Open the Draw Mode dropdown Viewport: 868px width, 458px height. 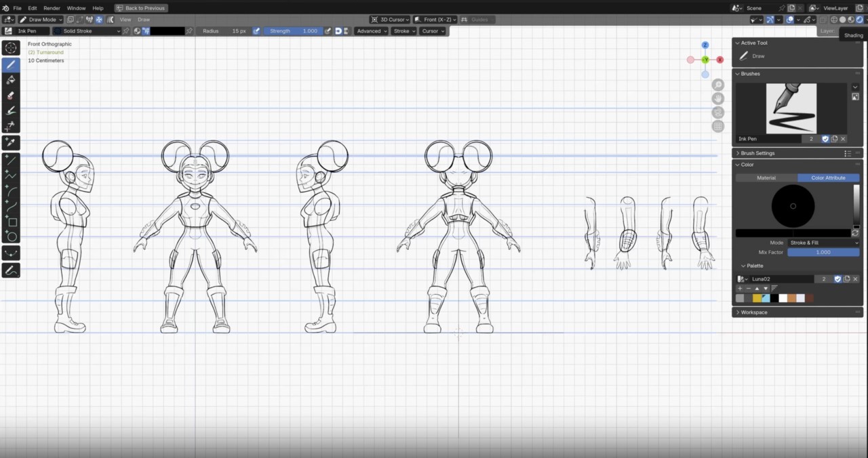(41, 20)
